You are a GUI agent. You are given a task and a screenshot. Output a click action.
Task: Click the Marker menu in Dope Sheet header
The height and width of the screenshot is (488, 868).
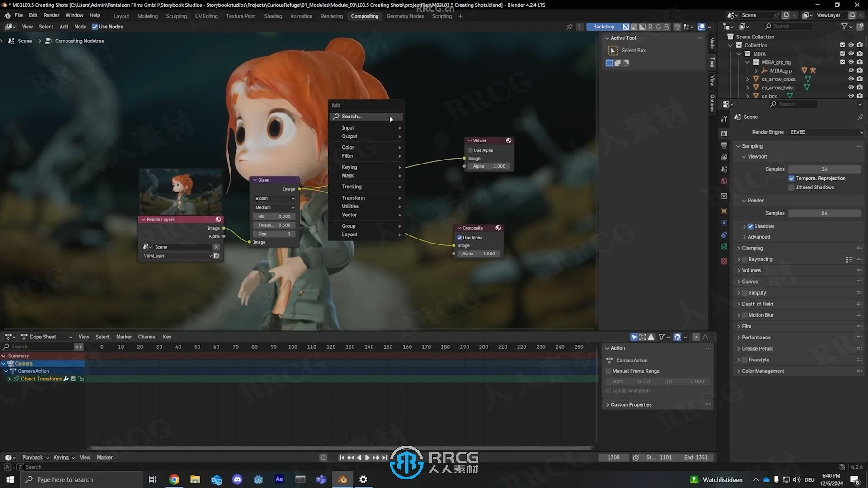(x=124, y=337)
